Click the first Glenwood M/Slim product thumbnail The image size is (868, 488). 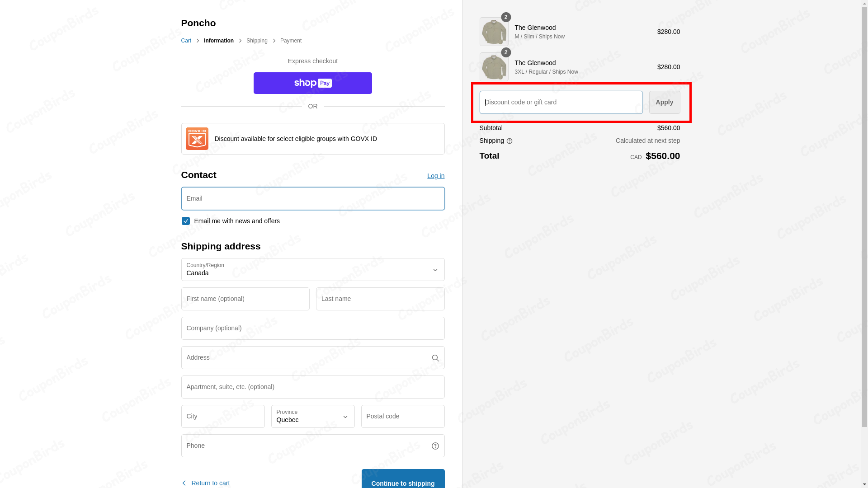494,32
